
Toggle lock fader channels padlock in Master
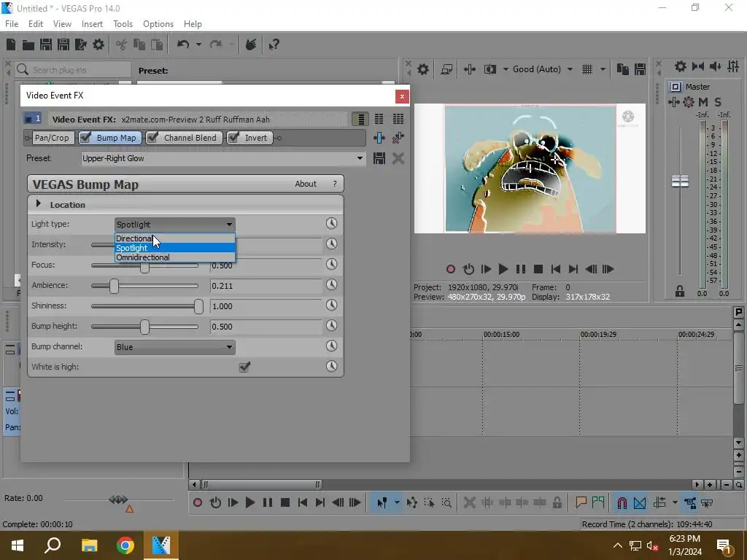coord(680,291)
